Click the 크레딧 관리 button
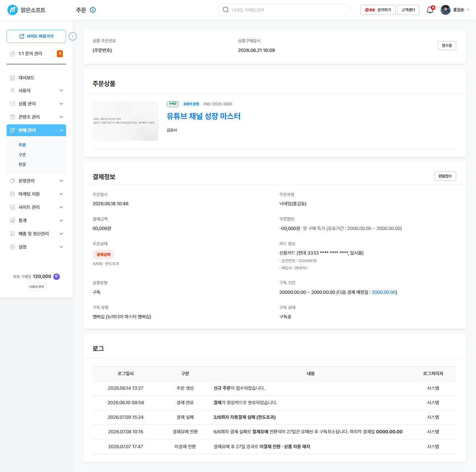Image resolution: width=476 pixels, height=472 pixels. click(x=36, y=287)
